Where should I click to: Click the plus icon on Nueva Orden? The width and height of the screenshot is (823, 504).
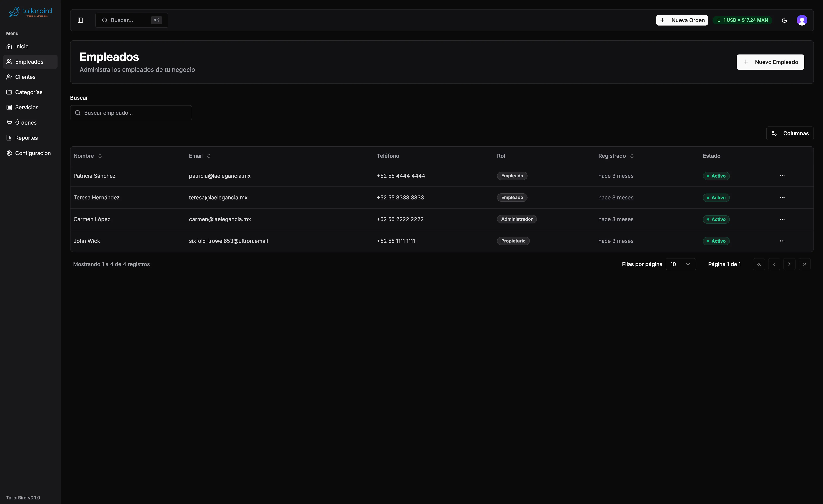[x=662, y=20]
